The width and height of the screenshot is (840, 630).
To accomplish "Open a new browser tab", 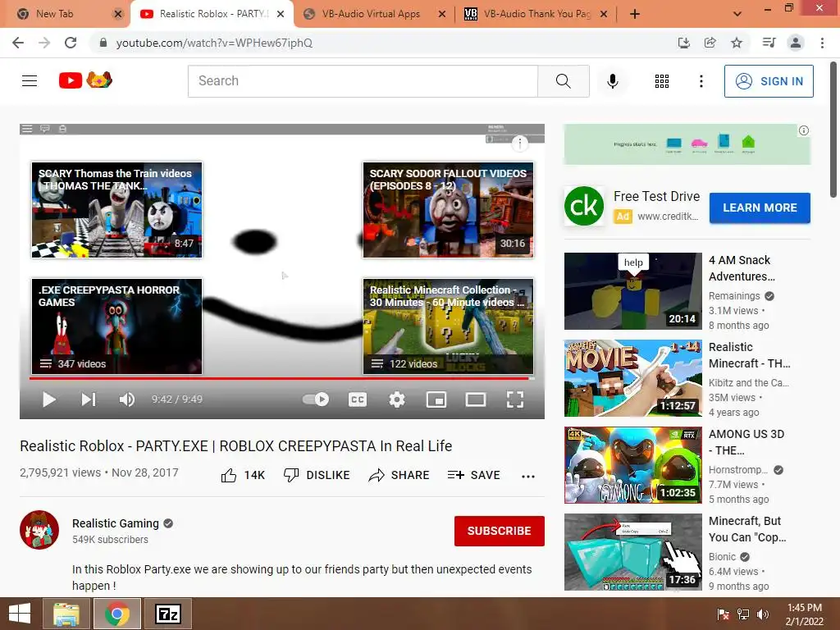I will click(x=635, y=14).
